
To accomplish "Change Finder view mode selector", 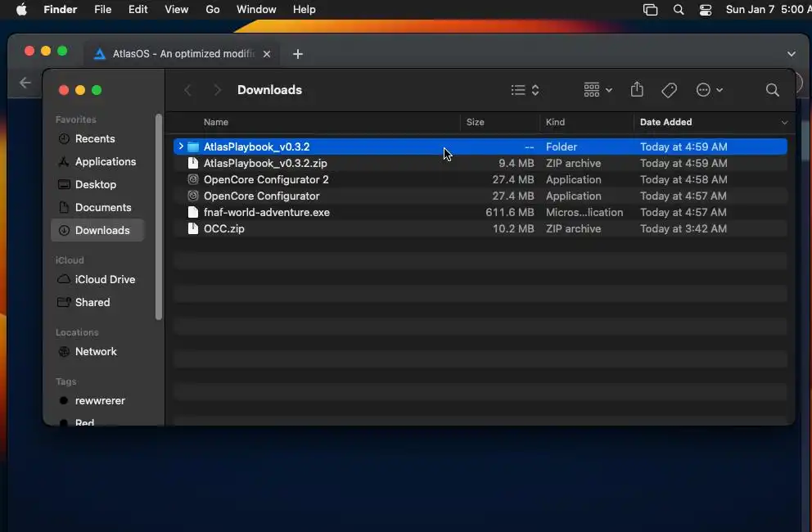I will [526, 90].
